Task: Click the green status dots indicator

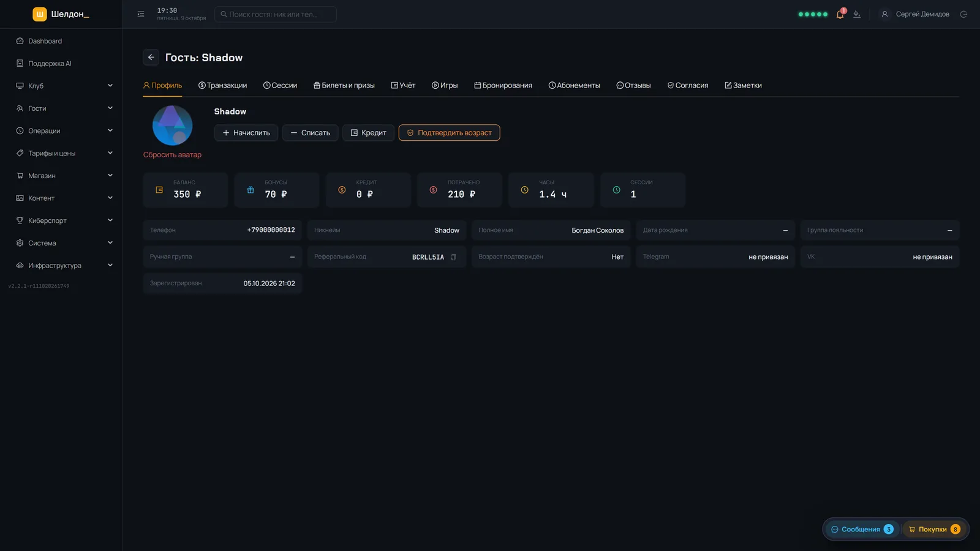Action: pos(813,14)
